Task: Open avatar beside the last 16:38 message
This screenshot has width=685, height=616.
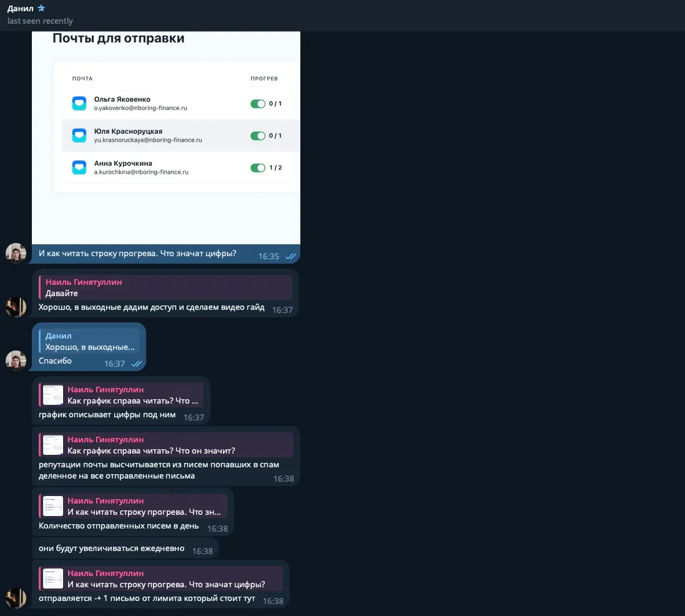Action: click(16, 599)
